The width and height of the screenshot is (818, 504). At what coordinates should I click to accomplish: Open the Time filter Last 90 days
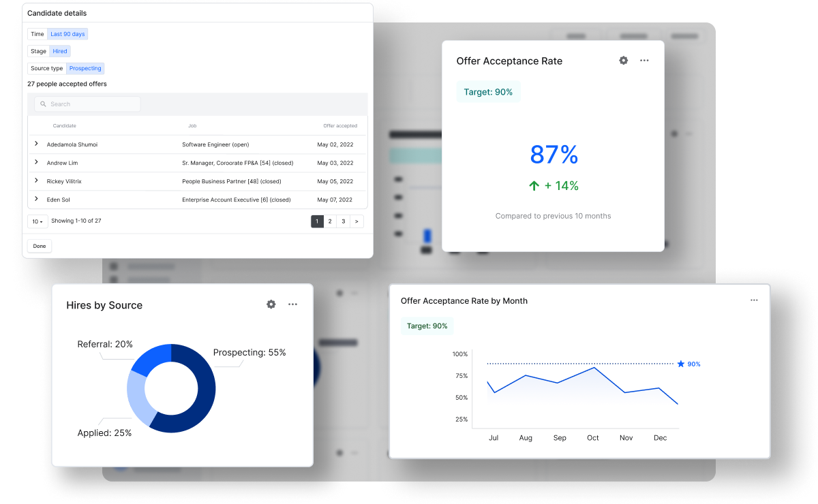click(68, 34)
